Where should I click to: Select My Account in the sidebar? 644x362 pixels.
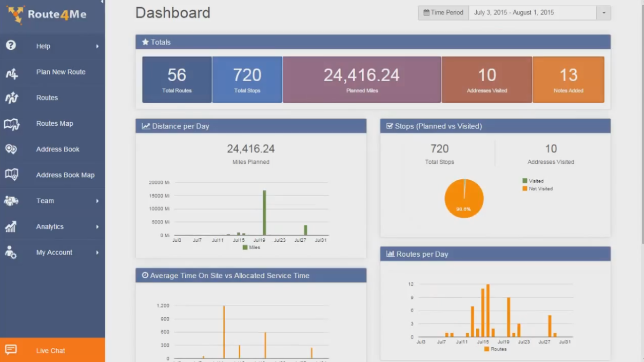pyautogui.click(x=54, y=252)
